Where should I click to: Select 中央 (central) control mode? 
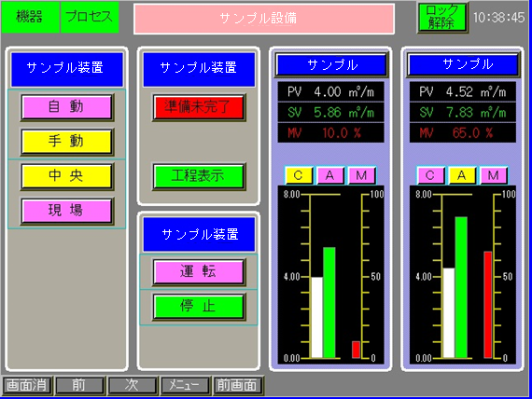pos(67,176)
